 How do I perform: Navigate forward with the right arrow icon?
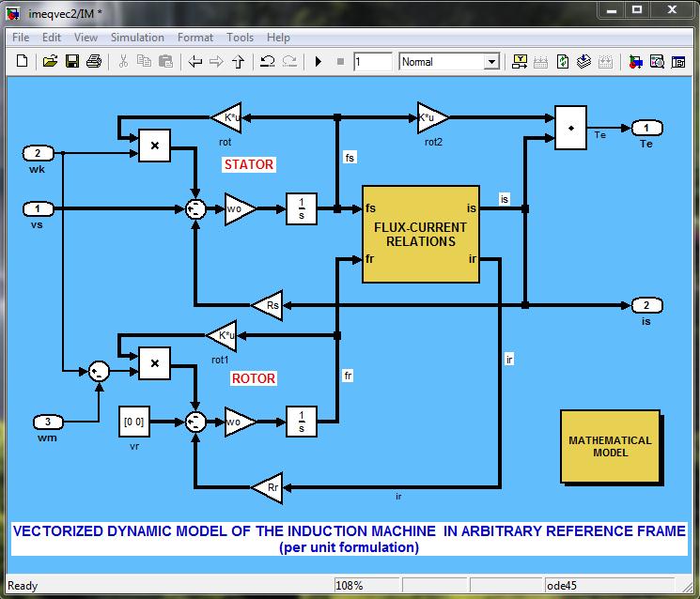point(216,61)
